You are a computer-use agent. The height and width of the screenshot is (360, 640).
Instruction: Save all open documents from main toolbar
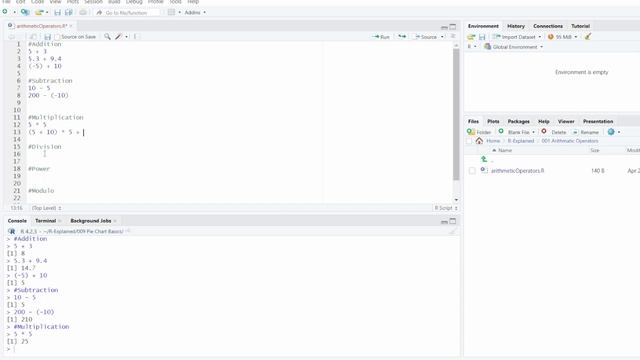[x=69, y=13]
